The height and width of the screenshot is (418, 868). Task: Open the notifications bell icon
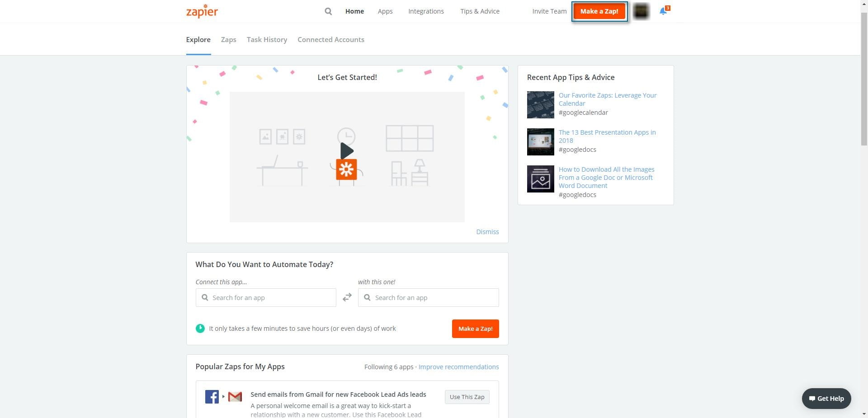pos(663,11)
